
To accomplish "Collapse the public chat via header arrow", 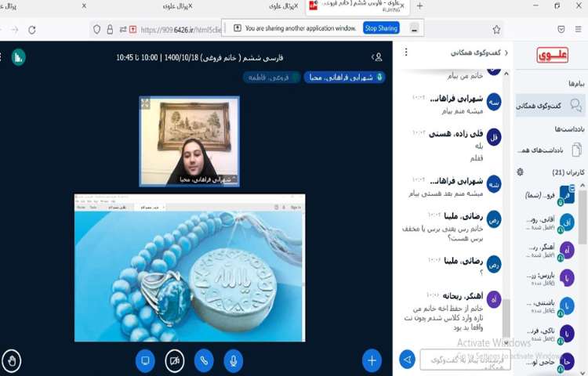I will click(x=506, y=52).
